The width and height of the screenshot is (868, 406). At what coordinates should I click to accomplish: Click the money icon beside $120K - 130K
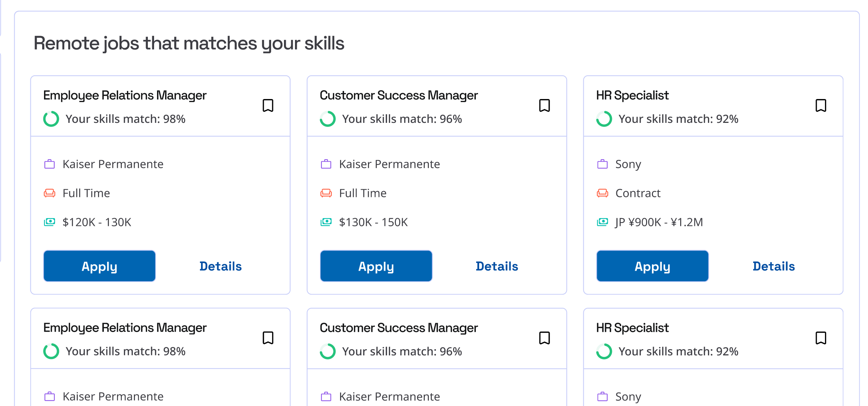(x=50, y=222)
